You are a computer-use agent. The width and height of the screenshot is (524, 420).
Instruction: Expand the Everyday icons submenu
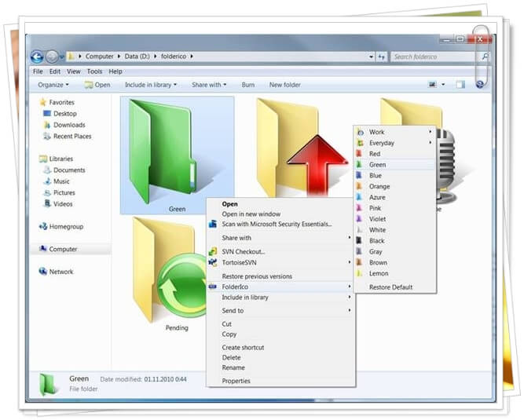pyautogui.click(x=395, y=143)
